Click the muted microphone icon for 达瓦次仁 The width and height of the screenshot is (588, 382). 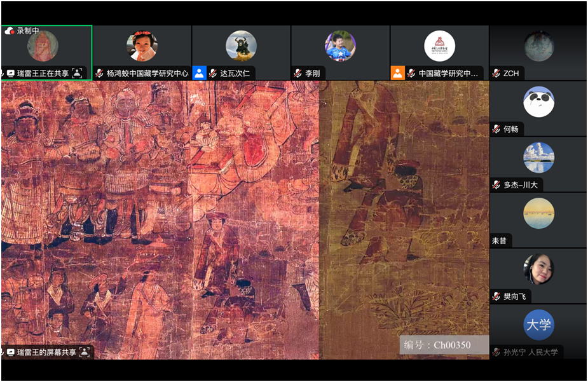(213, 73)
